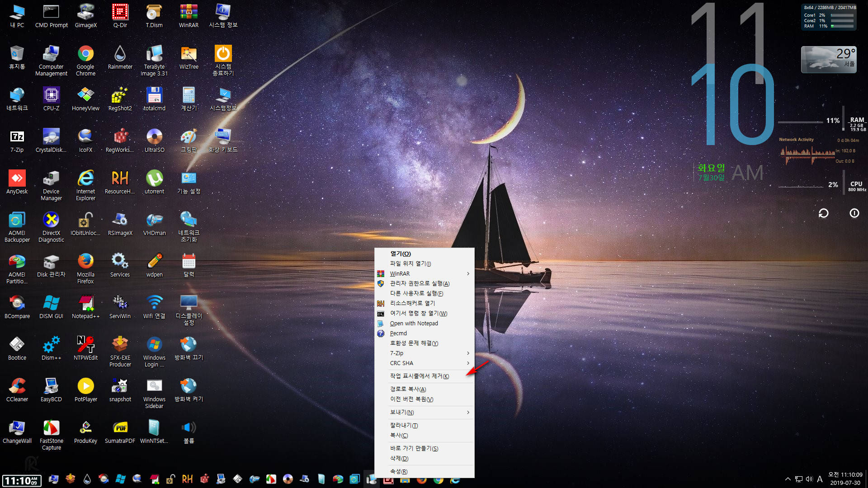Choose 바로 가기 만들기(S)
This screenshot has height=488, width=868.
(x=425, y=448)
